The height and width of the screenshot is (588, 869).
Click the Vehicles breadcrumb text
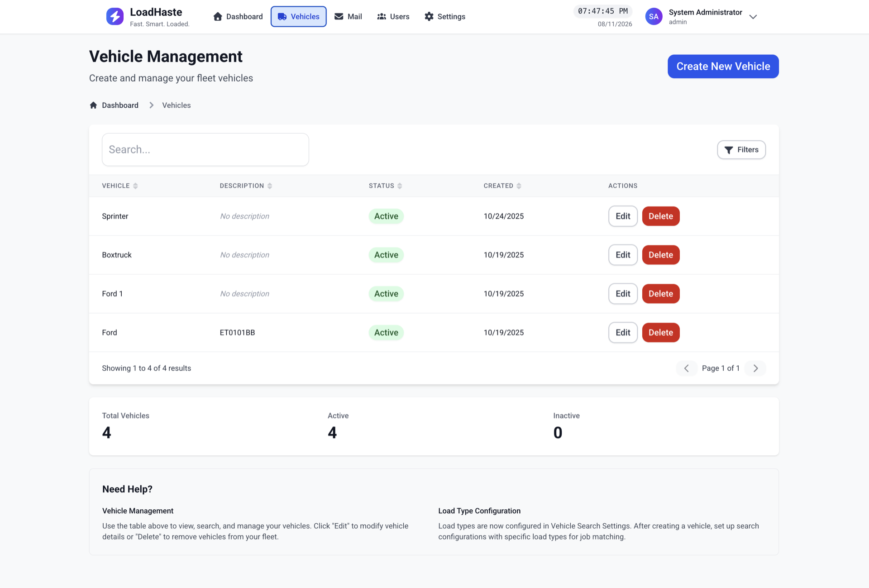[x=177, y=105]
